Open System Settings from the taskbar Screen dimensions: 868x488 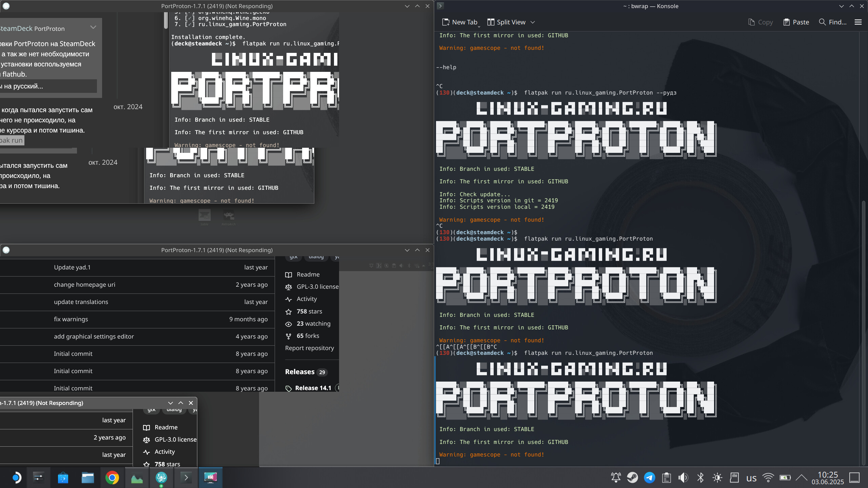pos(38,477)
